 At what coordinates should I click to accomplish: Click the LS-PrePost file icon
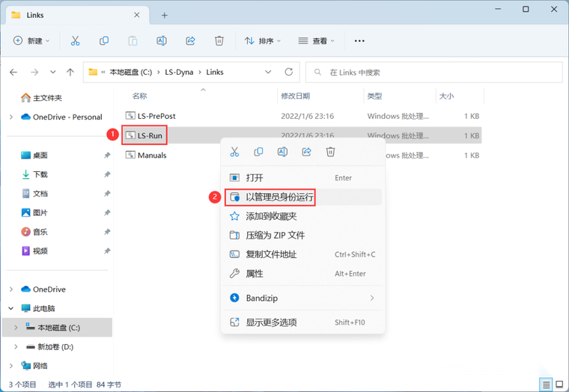130,116
